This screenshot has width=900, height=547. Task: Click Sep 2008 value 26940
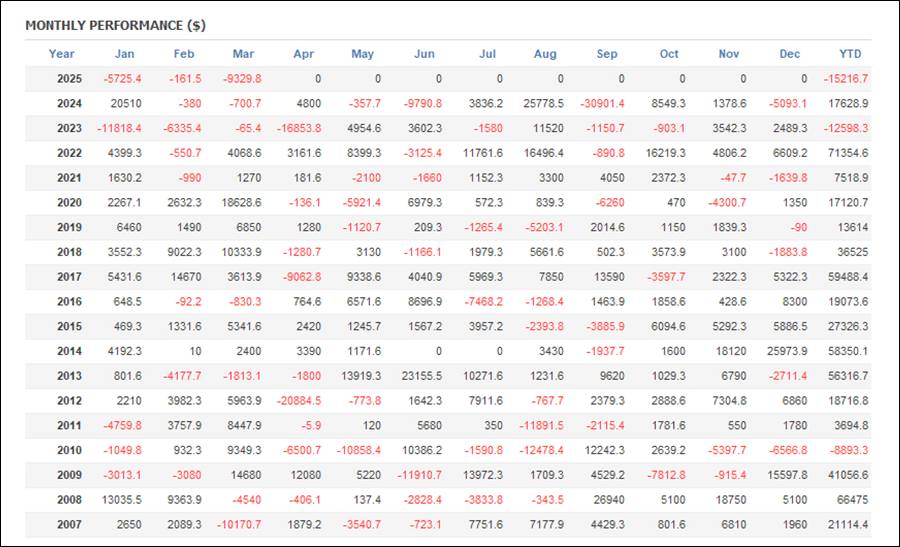point(609,499)
